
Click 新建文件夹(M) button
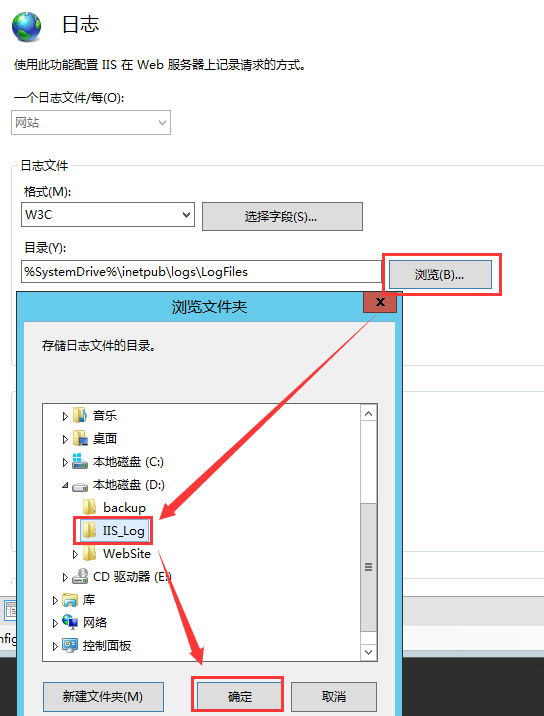[x=103, y=697]
